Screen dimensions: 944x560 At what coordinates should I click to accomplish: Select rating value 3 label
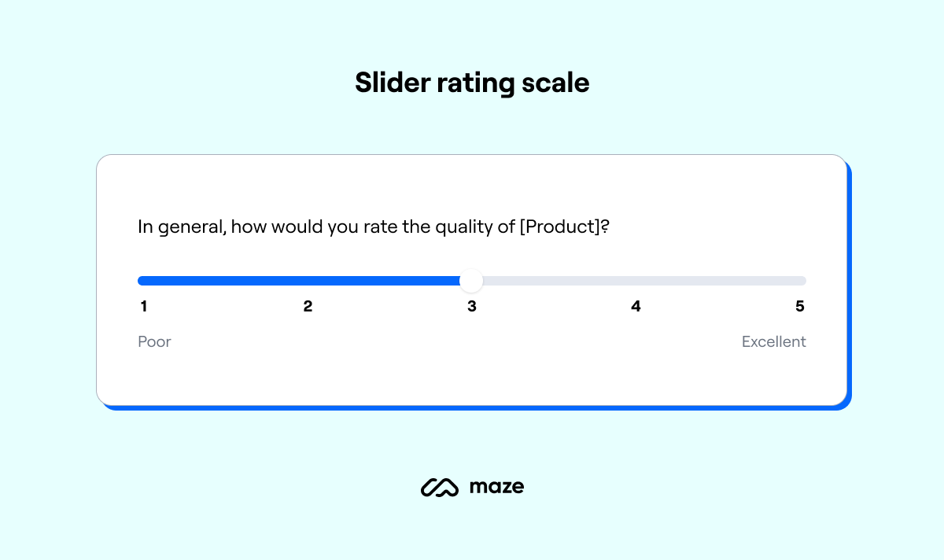click(x=472, y=307)
